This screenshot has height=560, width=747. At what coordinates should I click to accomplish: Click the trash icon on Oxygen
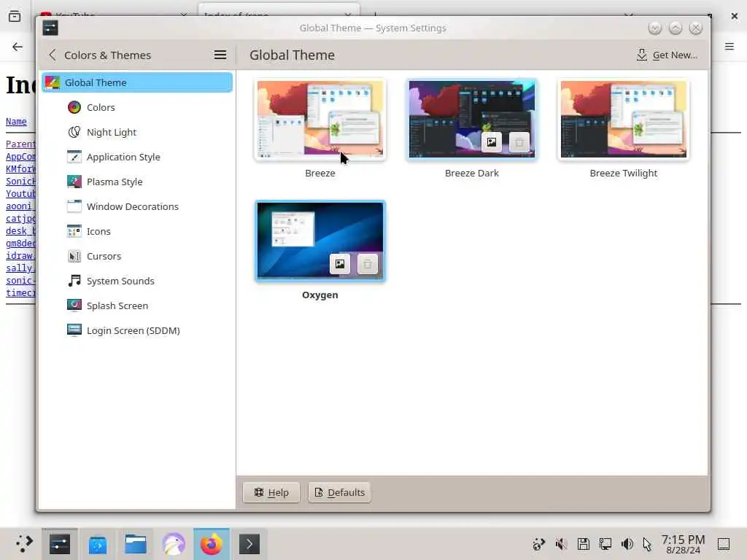coord(368,264)
